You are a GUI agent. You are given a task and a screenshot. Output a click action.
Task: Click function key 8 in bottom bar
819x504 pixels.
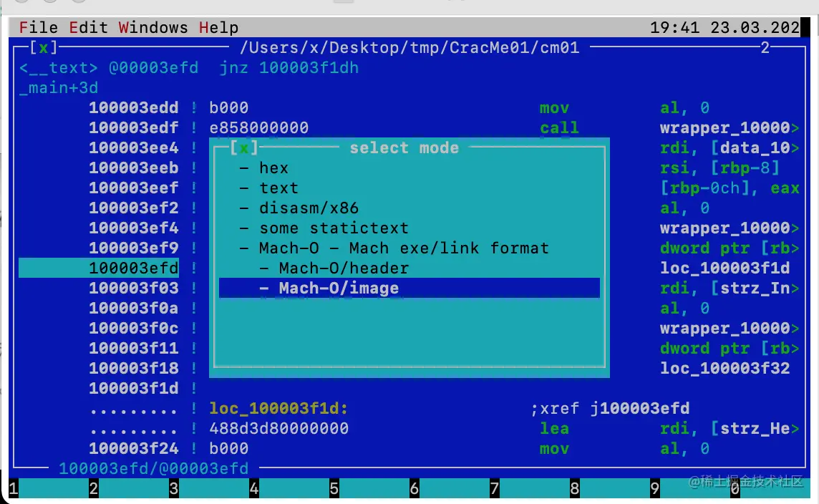[x=575, y=489]
